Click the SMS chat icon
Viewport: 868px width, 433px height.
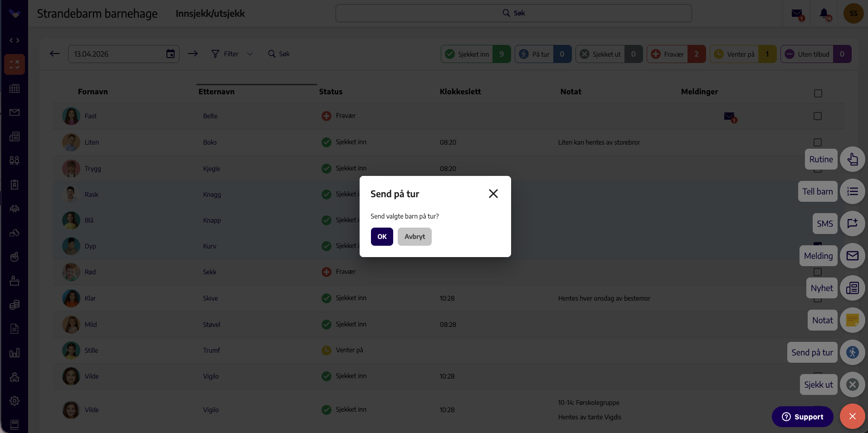(852, 224)
